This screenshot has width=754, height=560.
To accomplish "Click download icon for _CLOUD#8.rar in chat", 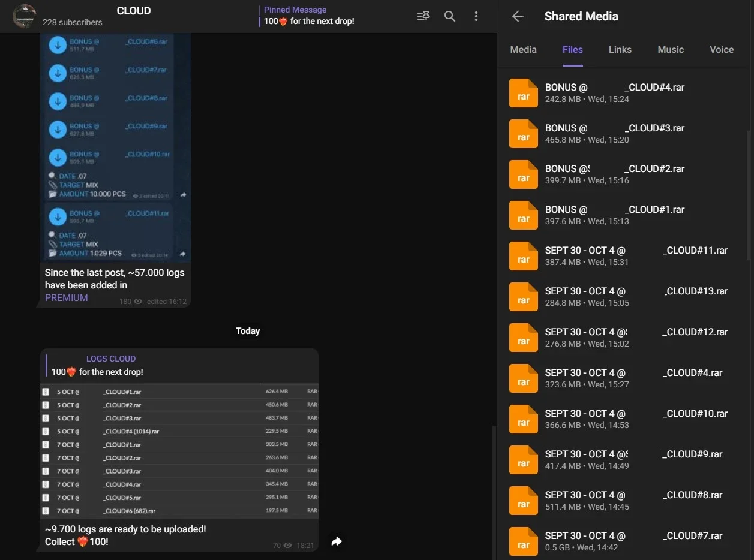I will coord(58,101).
